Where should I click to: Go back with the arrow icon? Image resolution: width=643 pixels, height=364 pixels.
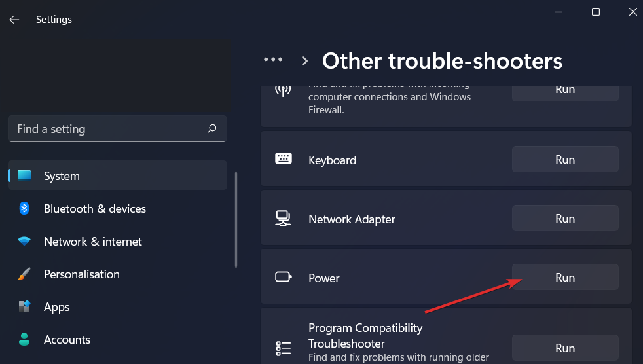(14, 20)
